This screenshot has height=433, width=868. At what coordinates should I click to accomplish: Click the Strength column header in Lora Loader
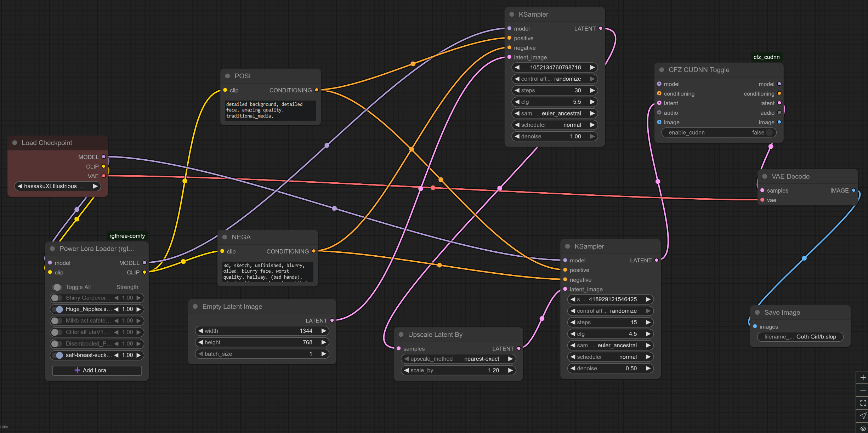[127, 287]
